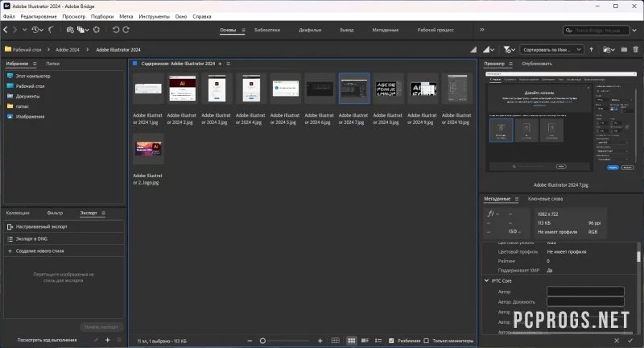Open the dropdown arrow beside the search field
Screen dimensions: 644x348
click(x=634, y=31)
